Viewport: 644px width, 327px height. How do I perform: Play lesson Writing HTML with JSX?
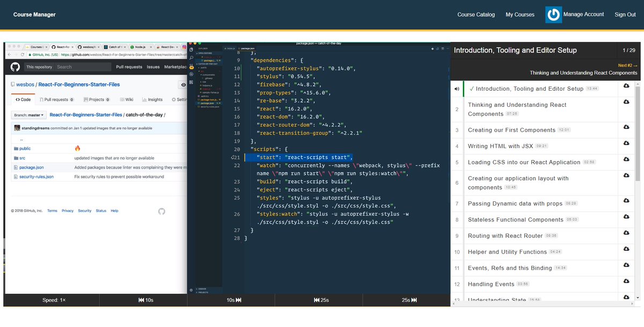pos(500,146)
